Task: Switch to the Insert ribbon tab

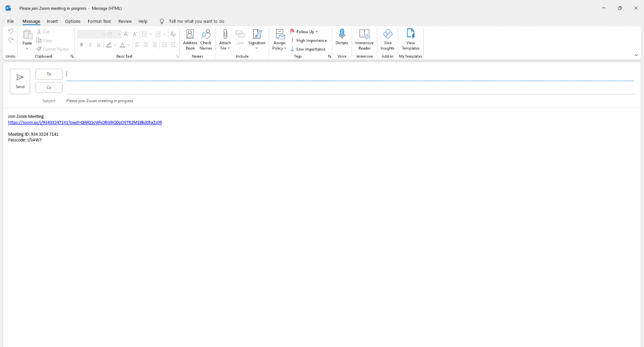Action: pos(52,21)
